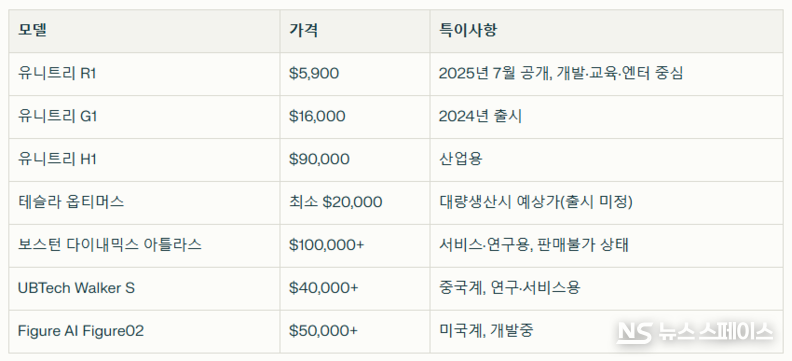Image resolution: width=792 pixels, height=361 pixels.
Task: Click the 모델 column header
Action: click(x=144, y=31)
